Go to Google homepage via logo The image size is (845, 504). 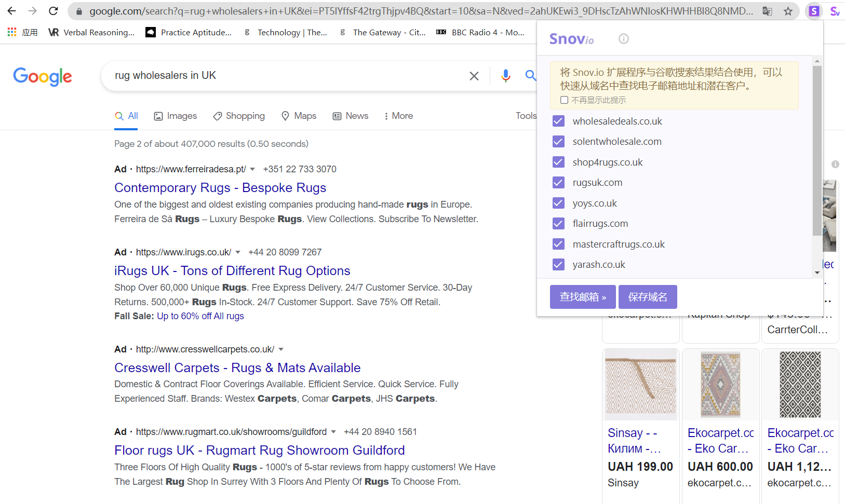43,76
